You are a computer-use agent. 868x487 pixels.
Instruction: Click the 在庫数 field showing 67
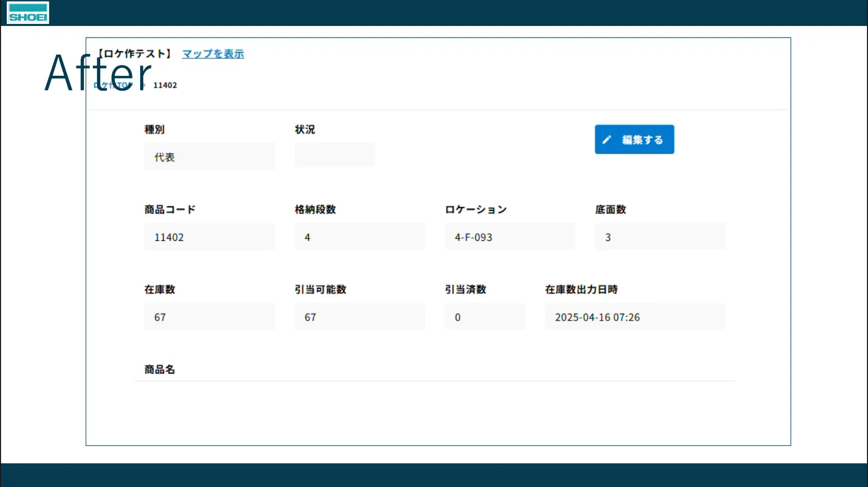click(x=209, y=317)
